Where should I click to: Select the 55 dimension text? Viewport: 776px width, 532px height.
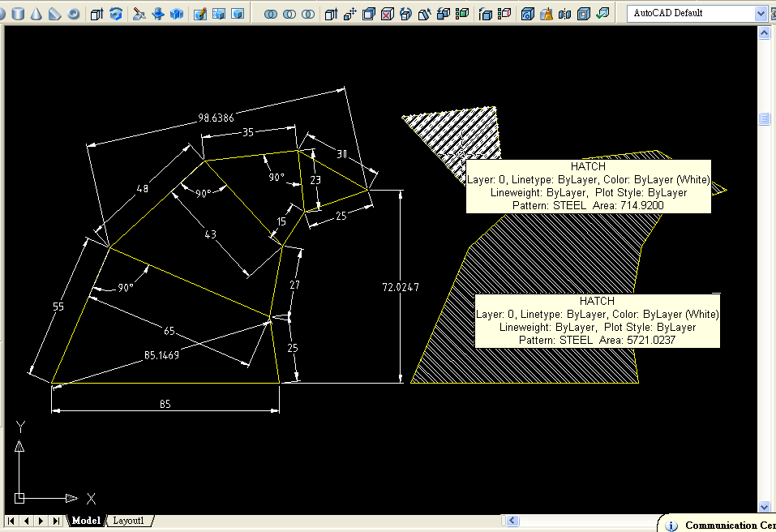click(x=58, y=307)
